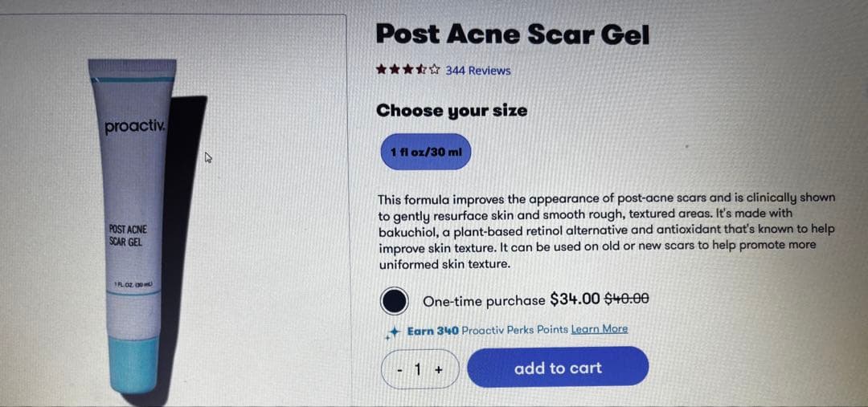Click the first filled rating star
868x407 pixels.
coord(382,70)
